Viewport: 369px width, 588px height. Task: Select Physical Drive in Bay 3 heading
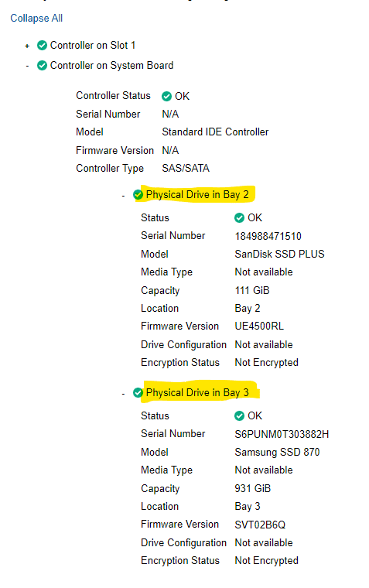(197, 392)
